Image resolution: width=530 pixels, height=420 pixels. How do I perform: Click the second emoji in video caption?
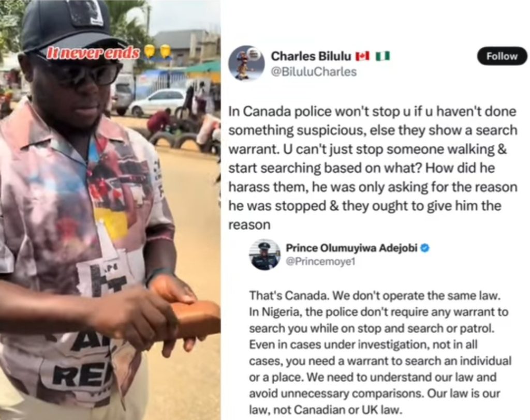[x=164, y=52]
